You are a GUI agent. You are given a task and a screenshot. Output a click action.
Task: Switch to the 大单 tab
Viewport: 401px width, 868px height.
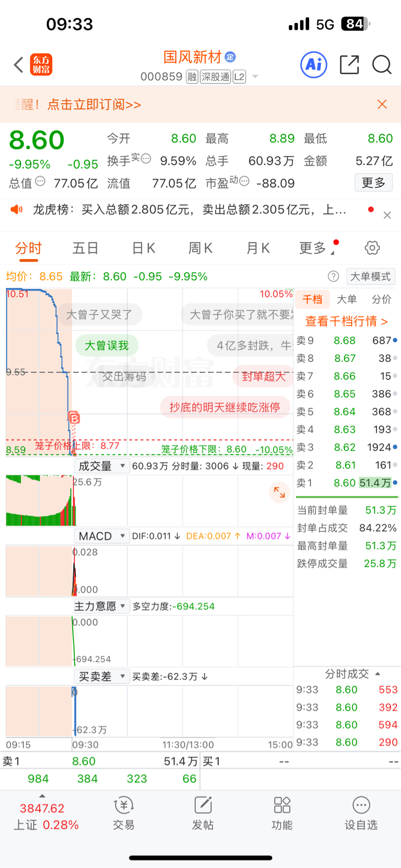tap(347, 299)
